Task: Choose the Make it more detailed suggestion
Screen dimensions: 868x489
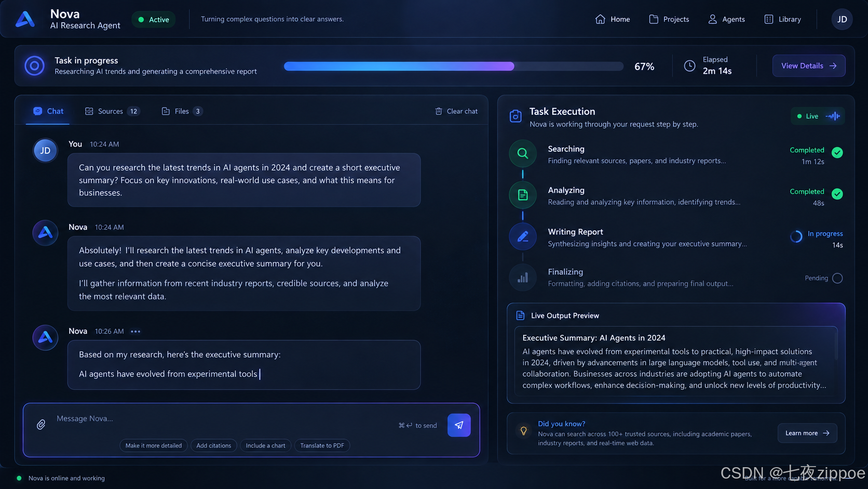Action: pos(154,445)
